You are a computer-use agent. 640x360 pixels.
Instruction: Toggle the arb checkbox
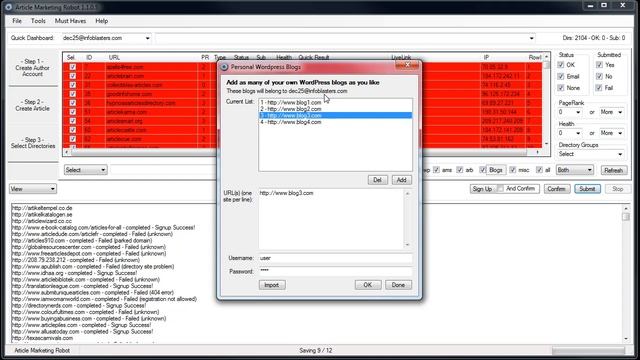coord(460,170)
